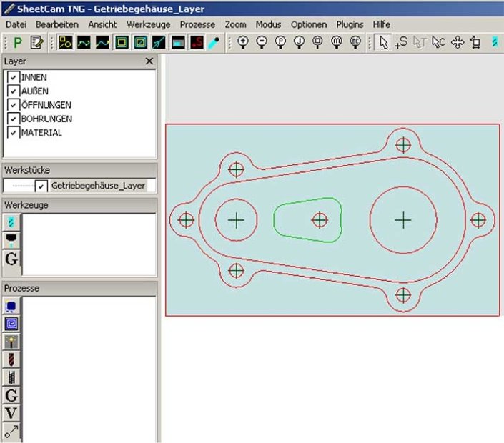Click the drilling process icon
Image resolution: width=504 pixels, height=443 pixels.
[x=11, y=359]
